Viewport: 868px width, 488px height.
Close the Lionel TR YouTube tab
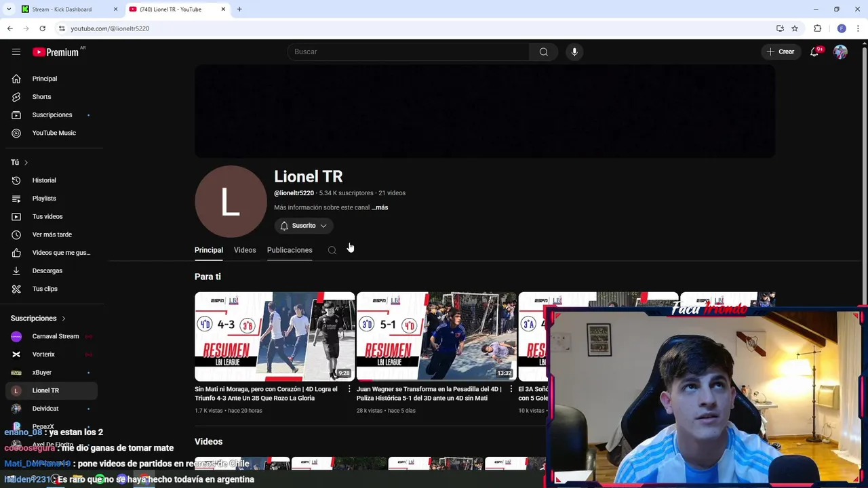click(x=223, y=9)
